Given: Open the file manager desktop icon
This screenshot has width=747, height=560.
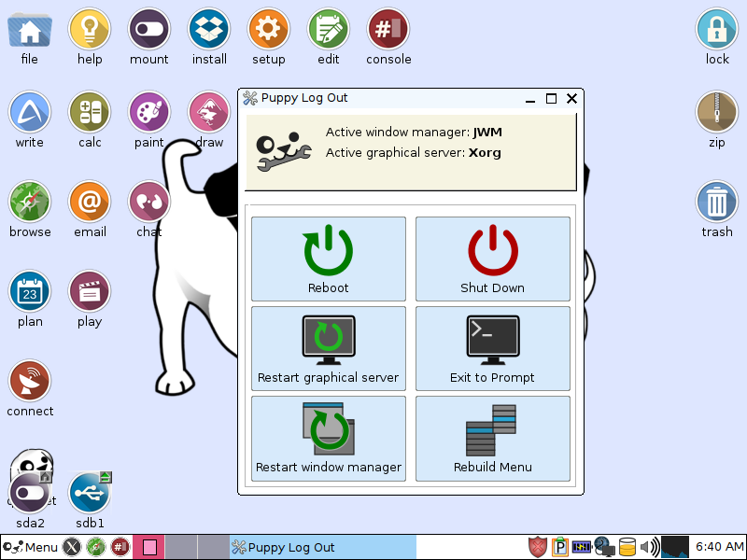Looking at the screenshot, I should 30,30.
